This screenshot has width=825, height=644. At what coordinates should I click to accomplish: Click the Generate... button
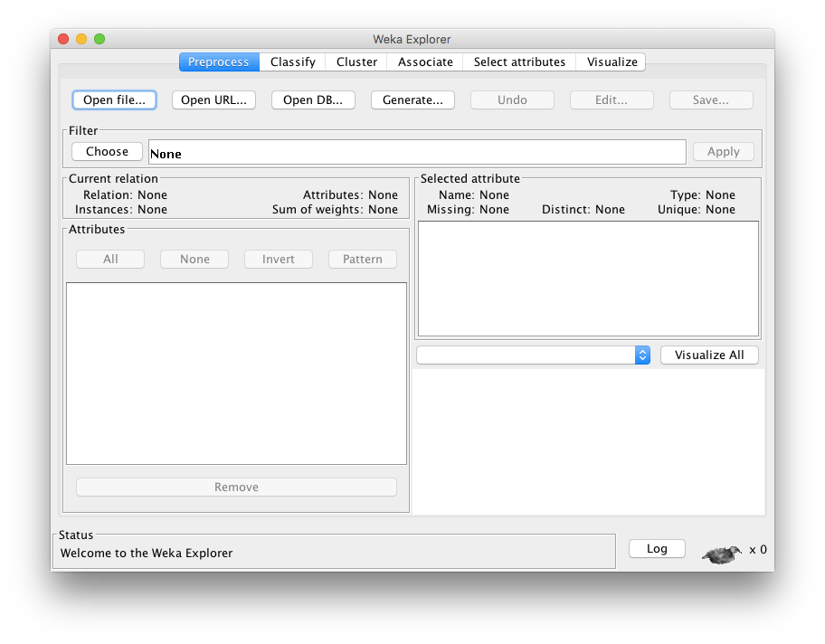[412, 100]
